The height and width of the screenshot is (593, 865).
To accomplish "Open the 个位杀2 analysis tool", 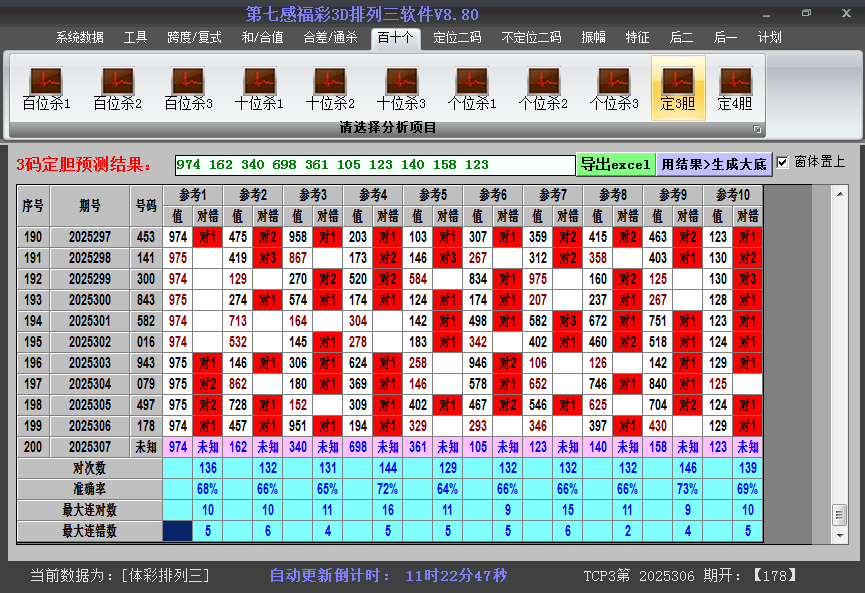I will [x=543, y=85].
